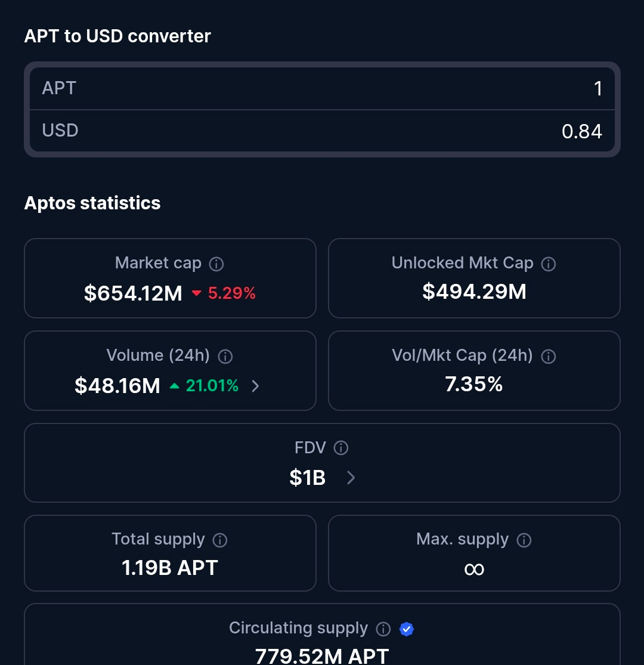Click the $654.12M market cap value
644x665 pixels.
click(x=133, y=293)
